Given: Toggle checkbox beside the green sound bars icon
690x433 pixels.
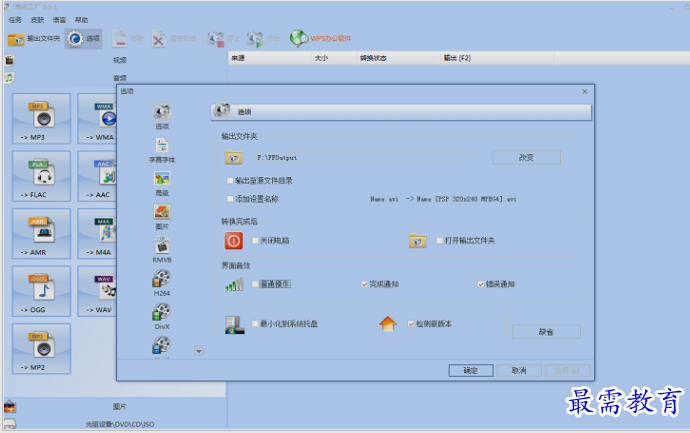Looking at the screenshot, I should click(x=255, y=284).
